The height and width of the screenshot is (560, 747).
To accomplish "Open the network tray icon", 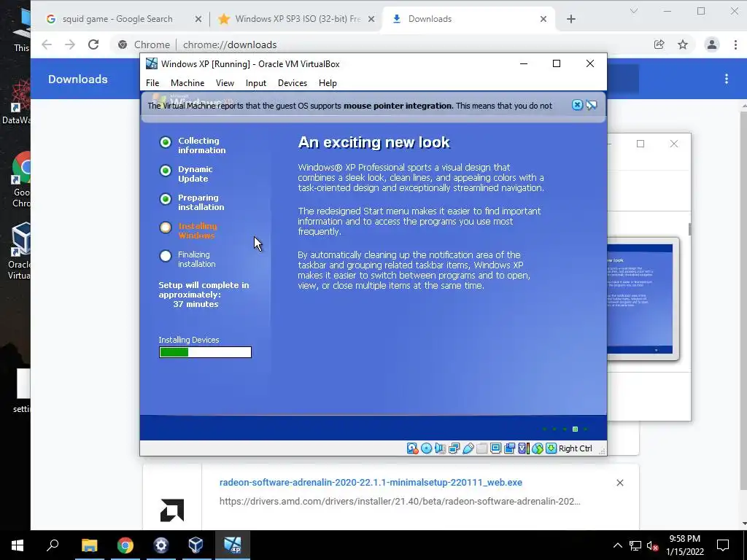I will [635, 545].
